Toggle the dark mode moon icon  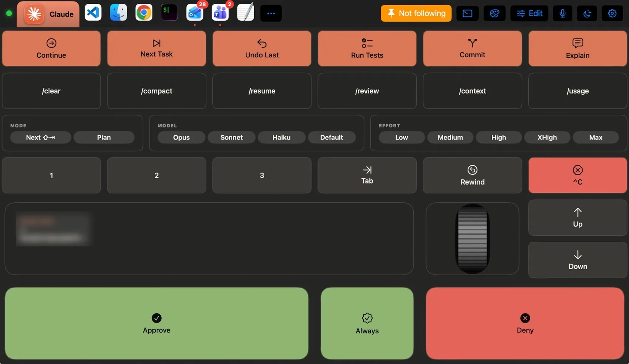click(x=587, y=13)
